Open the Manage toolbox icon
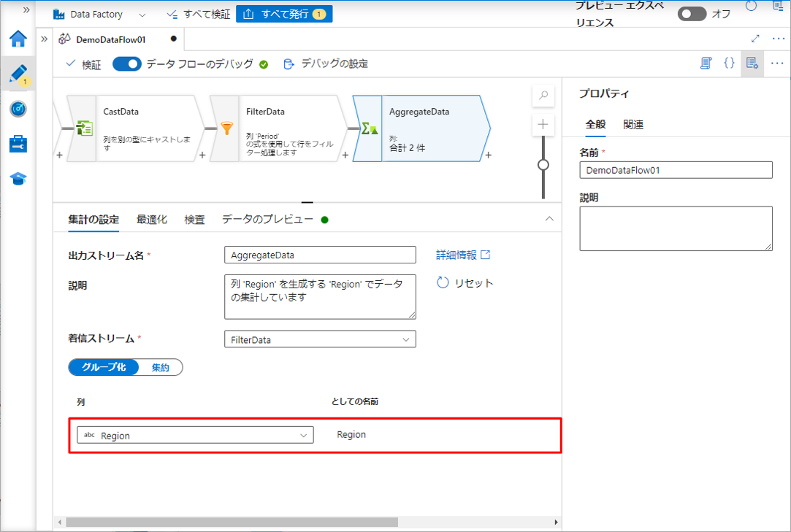This screenshot has height=532, width=791. [18, 144]
